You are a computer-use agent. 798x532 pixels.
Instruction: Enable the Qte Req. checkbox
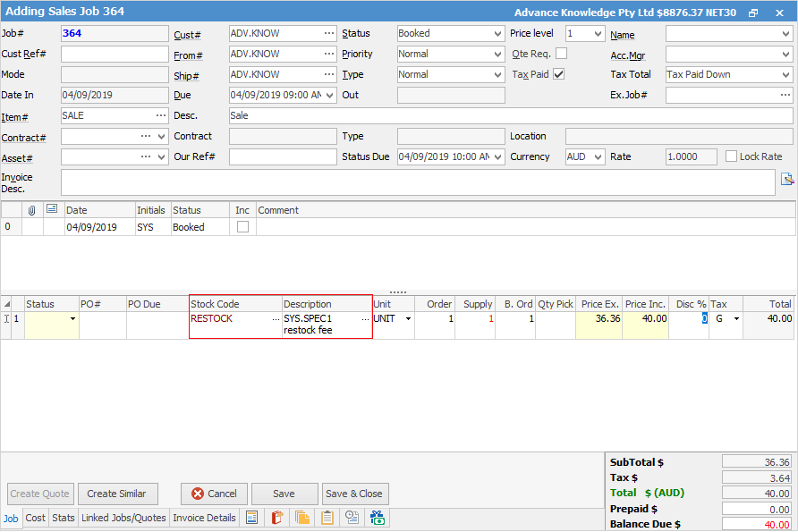[x=562, y=54]
